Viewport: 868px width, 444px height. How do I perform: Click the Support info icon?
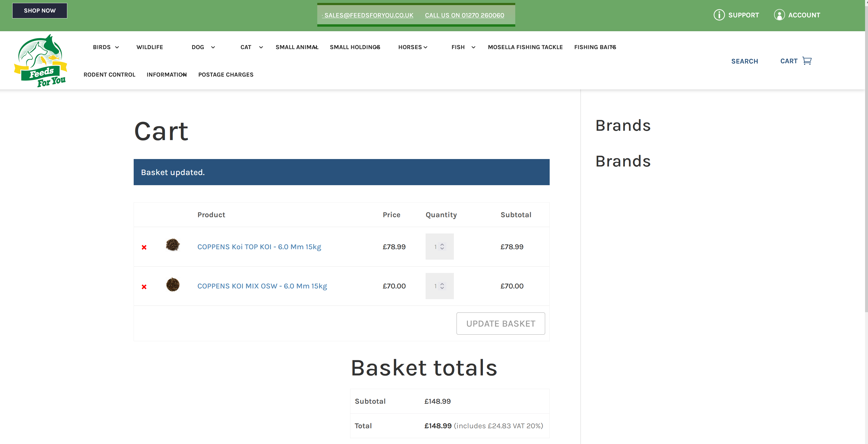[719, 15]
